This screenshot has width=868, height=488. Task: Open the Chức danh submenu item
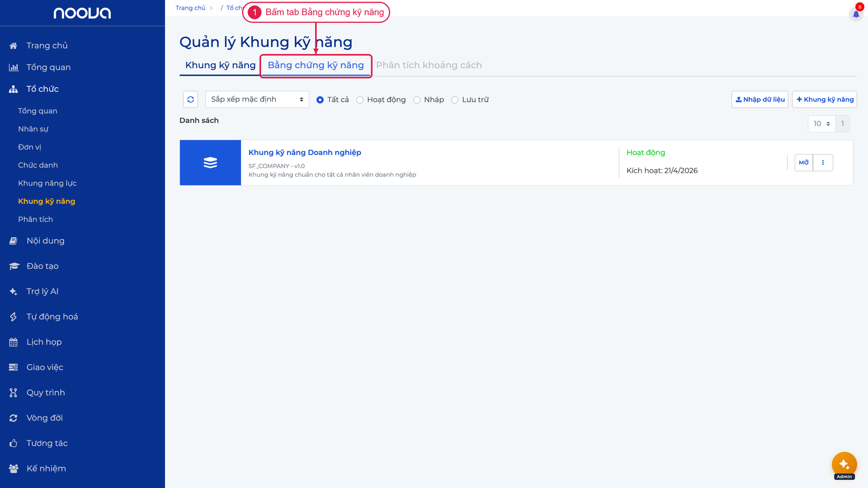pos(38,165)
